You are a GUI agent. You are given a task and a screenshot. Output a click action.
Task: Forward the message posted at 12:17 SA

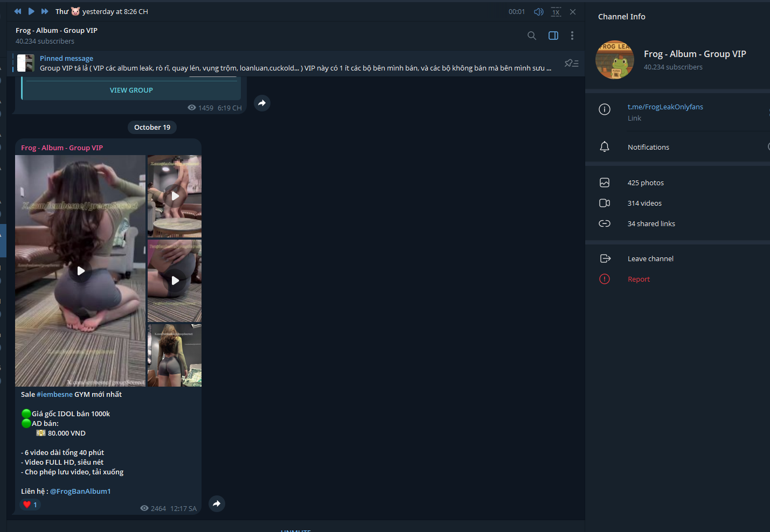(x=217, y=503)
